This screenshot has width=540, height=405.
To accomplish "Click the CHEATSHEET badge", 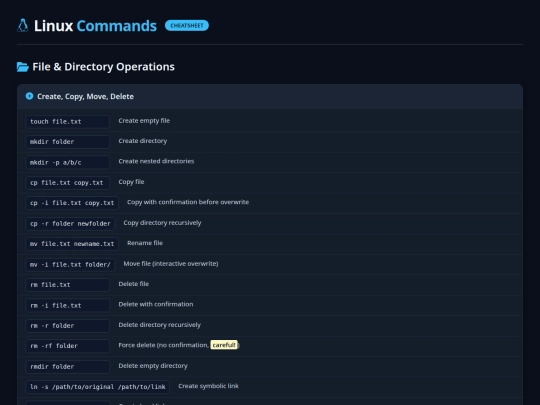I will (x=187, y=25).
